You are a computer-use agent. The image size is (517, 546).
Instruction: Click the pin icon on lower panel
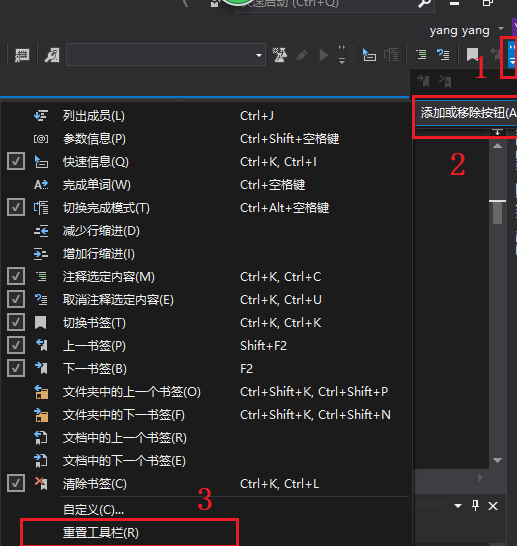point(475,505)
